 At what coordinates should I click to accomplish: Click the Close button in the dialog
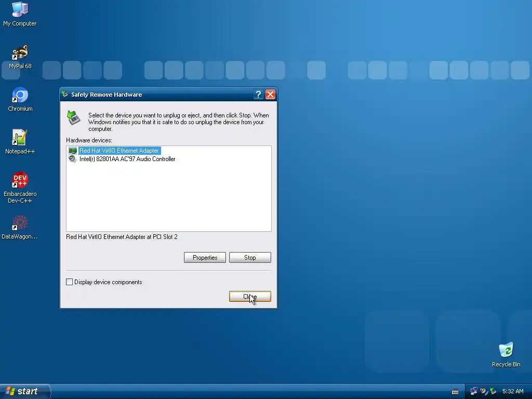[x=250, y=297]
